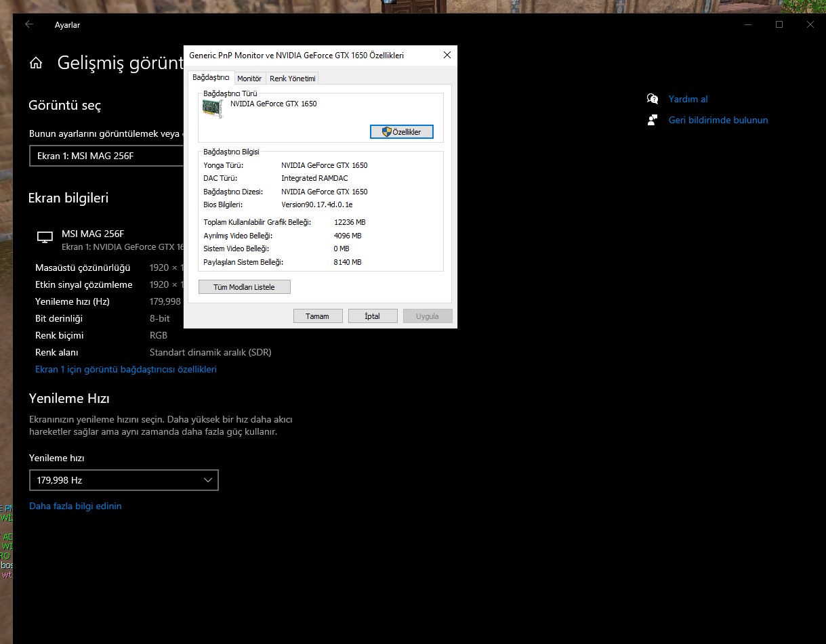Cancel the dialog with İptal
This screenshot has width=826, height=644.
click(x=372, y=316)
